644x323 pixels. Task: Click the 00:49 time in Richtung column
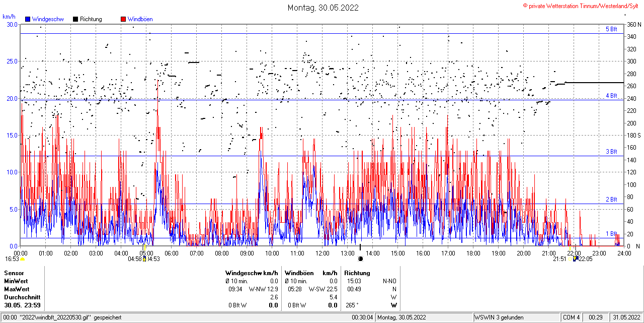(354, 289)
